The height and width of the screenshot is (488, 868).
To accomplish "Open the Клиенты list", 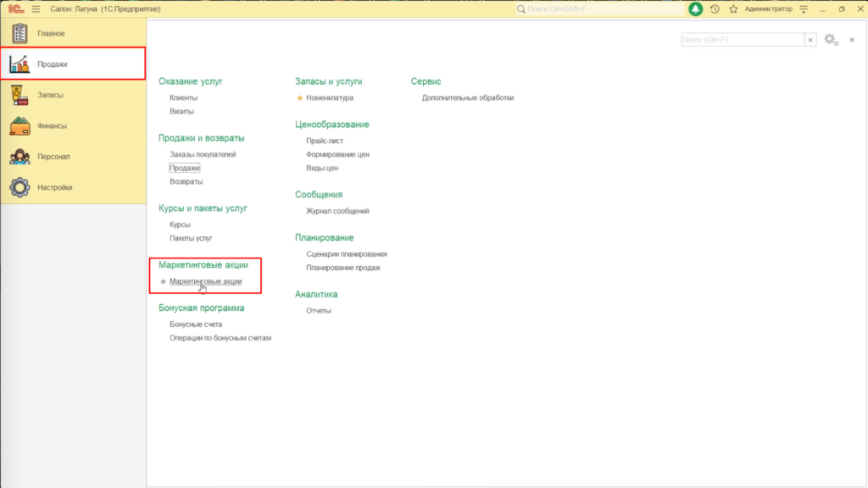I will [183, 98].
